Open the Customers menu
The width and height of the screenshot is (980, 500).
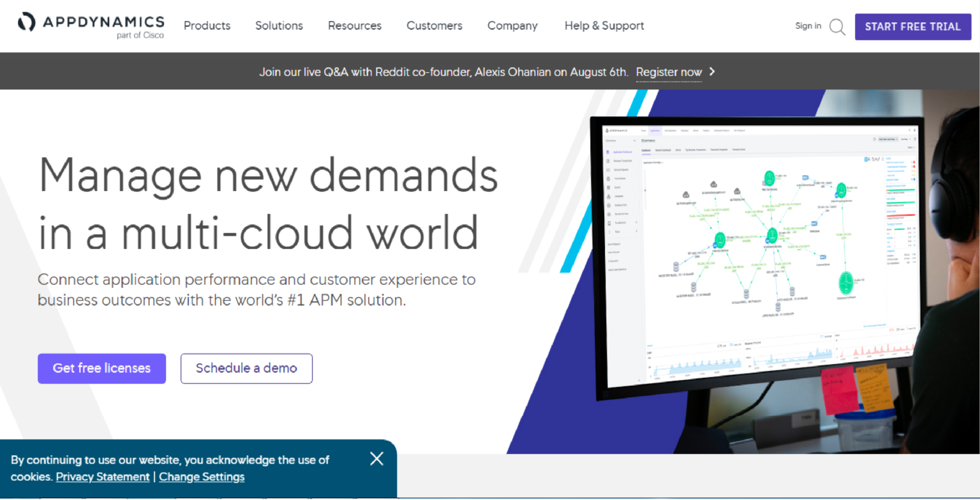click(434, 26)
